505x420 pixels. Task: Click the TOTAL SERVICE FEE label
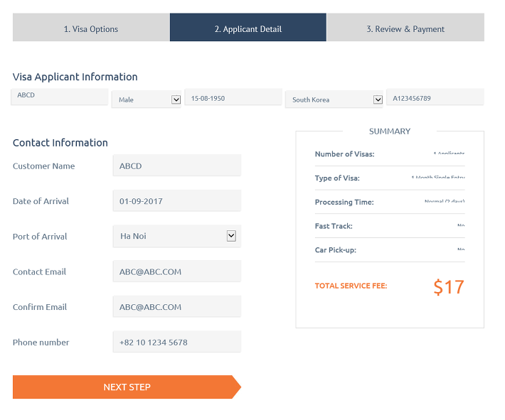(351, 286)
